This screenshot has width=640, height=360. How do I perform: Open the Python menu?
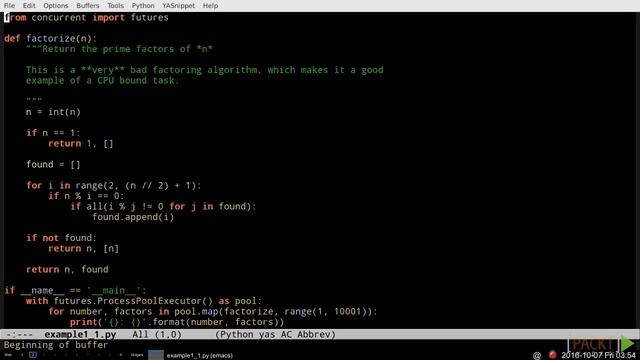click(143, 6)
